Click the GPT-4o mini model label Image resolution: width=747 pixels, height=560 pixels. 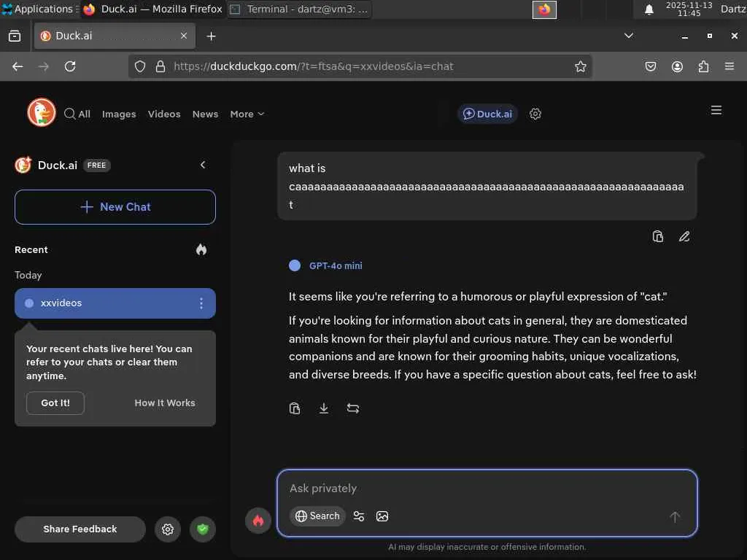(x=336, y=265)
